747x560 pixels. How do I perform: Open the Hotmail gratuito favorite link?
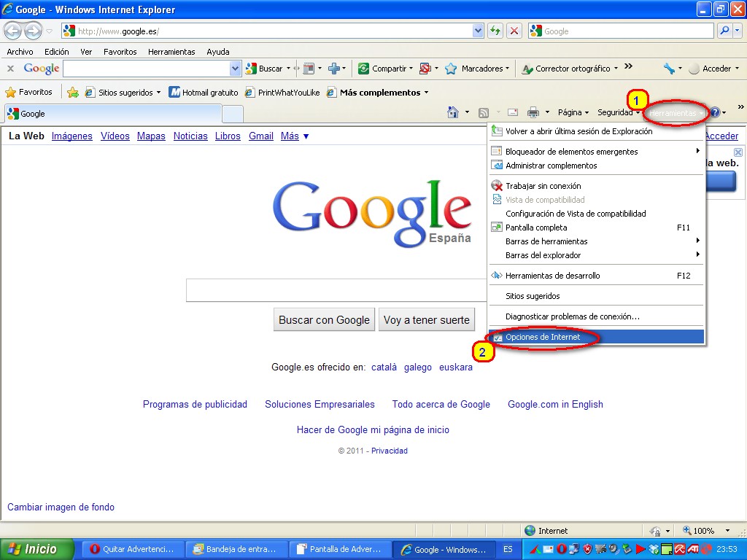(204, 93)
